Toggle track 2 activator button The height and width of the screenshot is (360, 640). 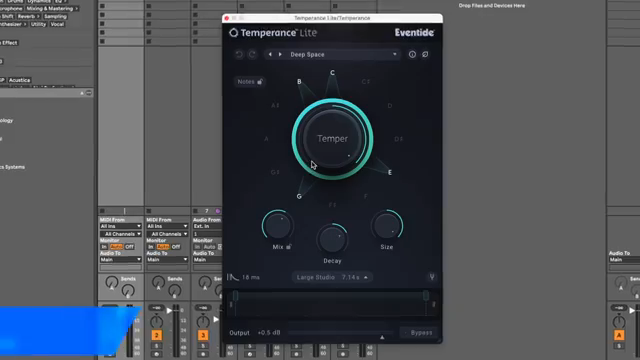[x=156, y=335]
